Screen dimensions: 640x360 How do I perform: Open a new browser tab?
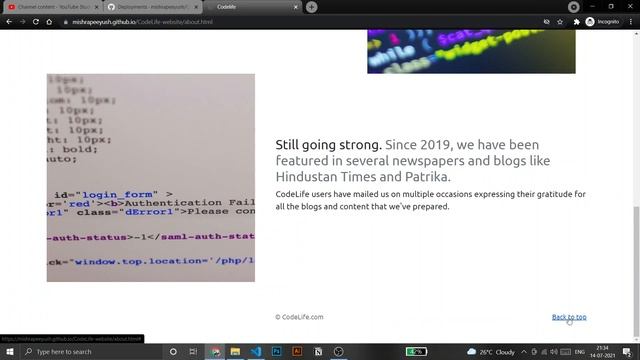tap(311, 7)
